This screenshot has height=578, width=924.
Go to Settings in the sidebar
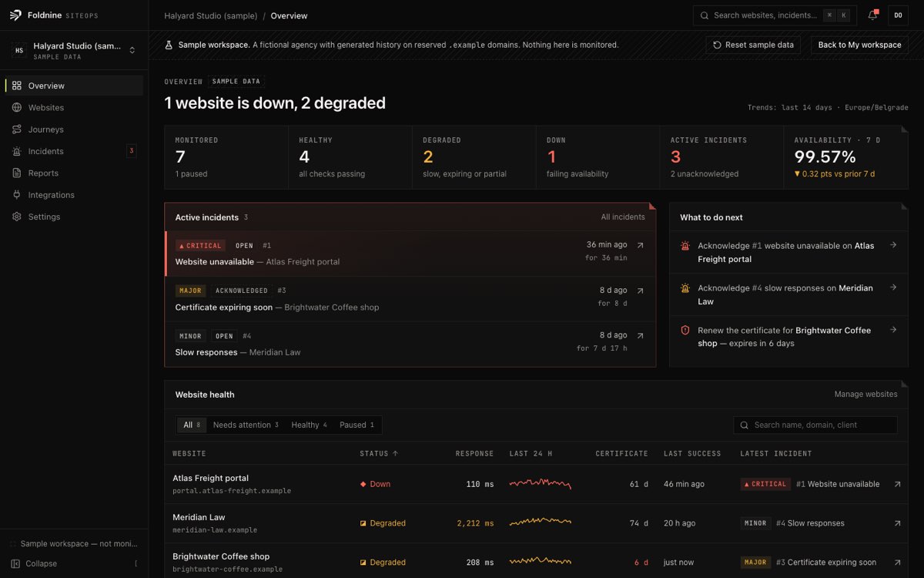(x=74, y=217)
